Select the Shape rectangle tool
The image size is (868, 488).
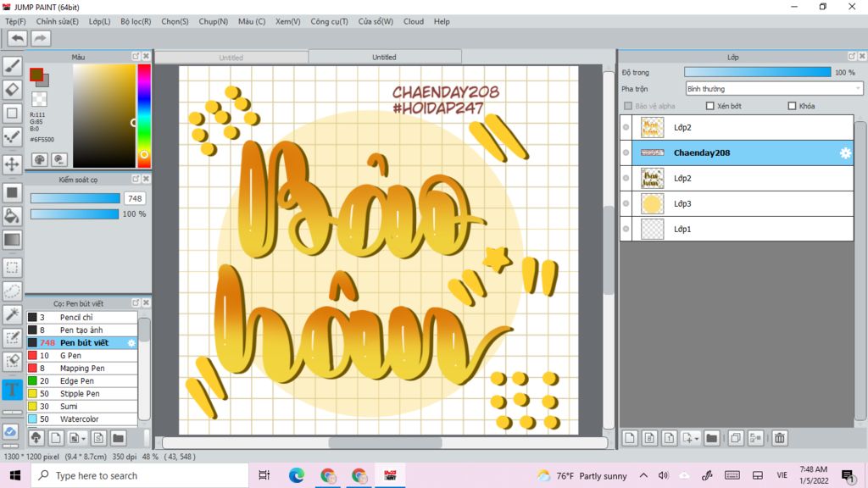(x=12, y=114)
